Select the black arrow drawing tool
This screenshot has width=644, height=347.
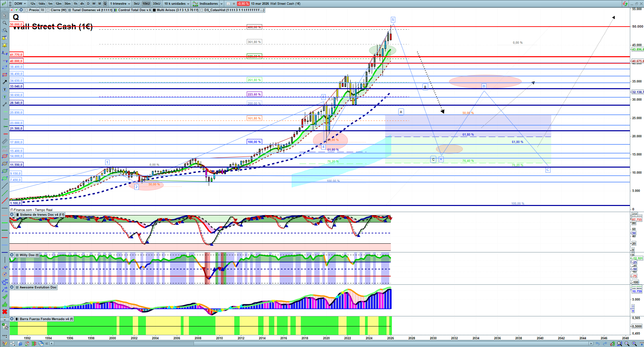(x=5, y=82)
